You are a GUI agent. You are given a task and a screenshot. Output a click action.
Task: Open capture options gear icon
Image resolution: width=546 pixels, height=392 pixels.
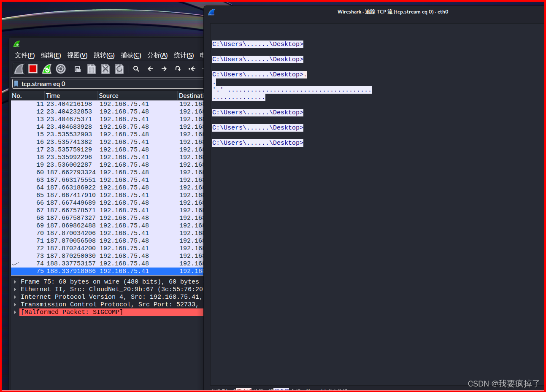coord(61,69)
